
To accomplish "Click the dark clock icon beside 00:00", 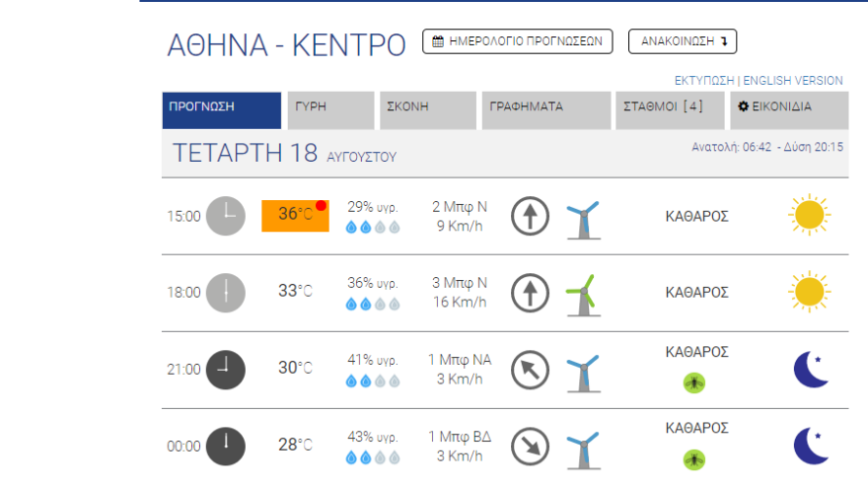I will (225, 446).
